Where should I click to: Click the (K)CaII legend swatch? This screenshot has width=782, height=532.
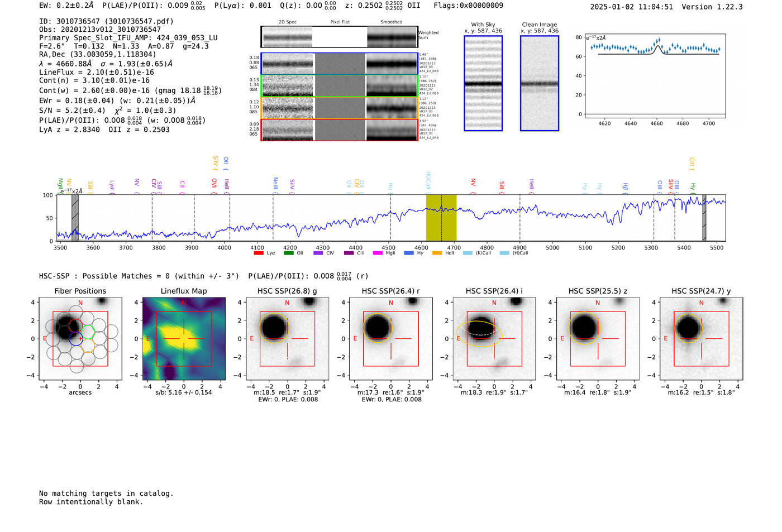(x=468, y=253)
